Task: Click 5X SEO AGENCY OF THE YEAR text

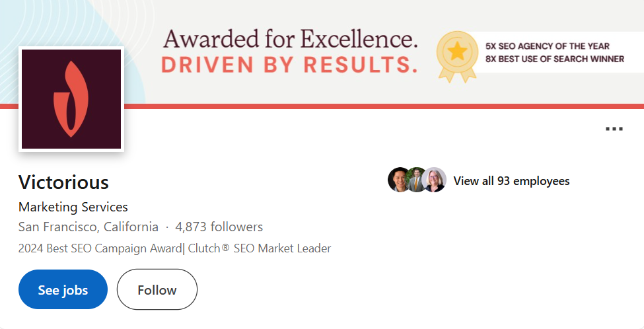Action: point(547,46)
